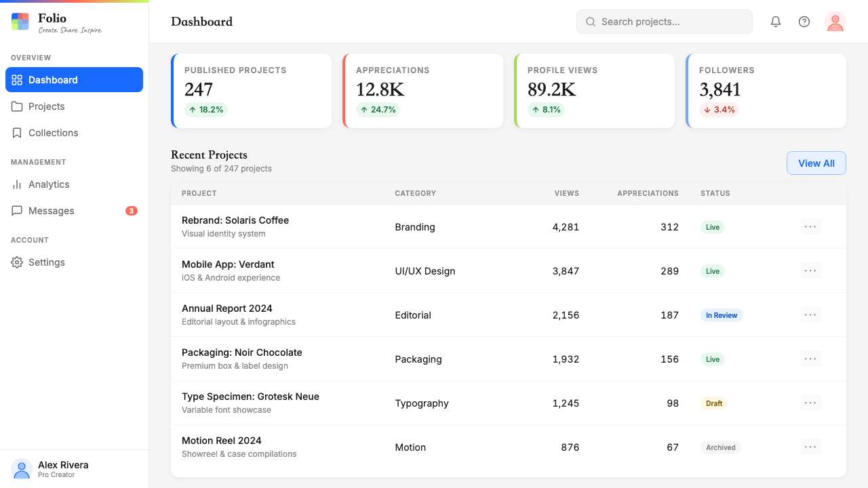Click the Branding category cell
Viewport: 868px width, 488px height.
tap(415, 227)
